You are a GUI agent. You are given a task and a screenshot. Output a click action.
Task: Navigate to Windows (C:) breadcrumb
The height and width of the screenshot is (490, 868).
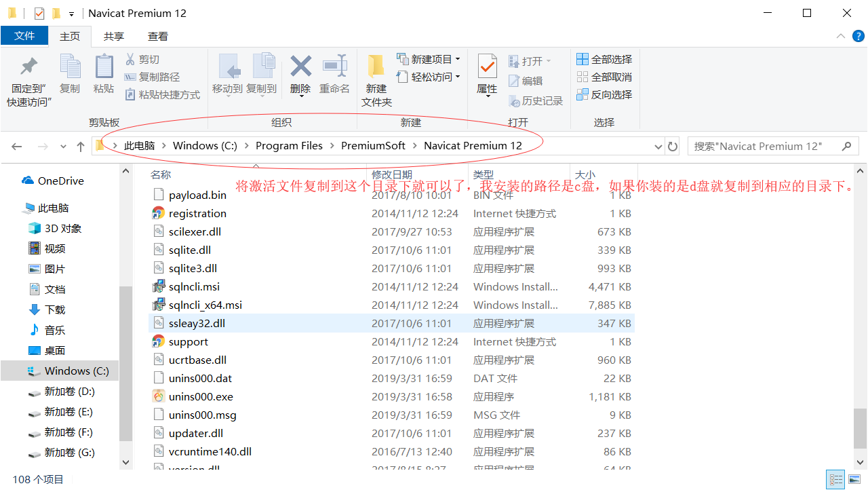(x=205, y=146)
